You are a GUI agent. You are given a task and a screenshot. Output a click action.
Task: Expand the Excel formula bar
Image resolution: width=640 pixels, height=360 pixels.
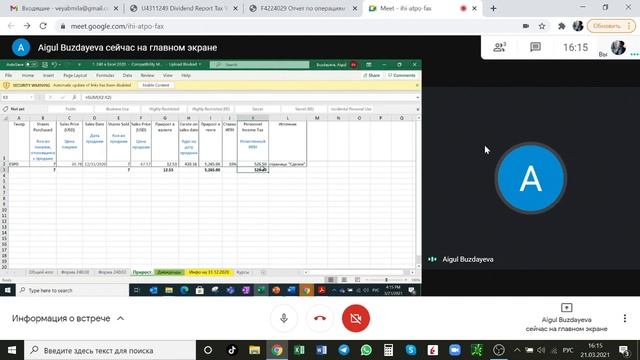[x=418, y=98]
